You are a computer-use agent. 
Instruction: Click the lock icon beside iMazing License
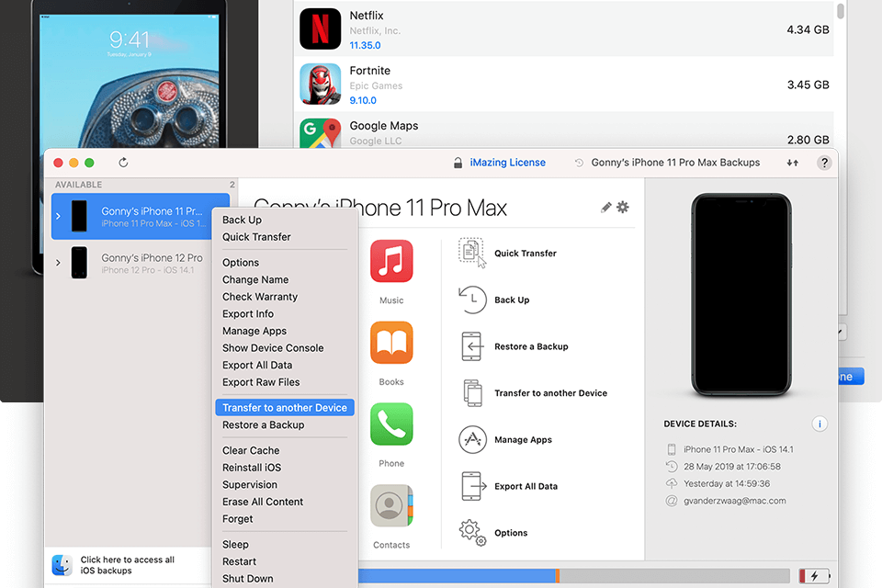coord(458,163)
